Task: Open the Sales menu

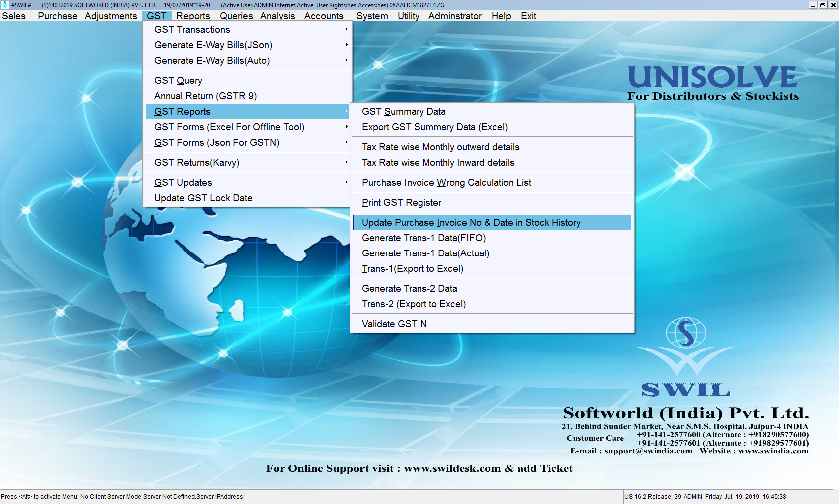Action: [x=14, y=16]
